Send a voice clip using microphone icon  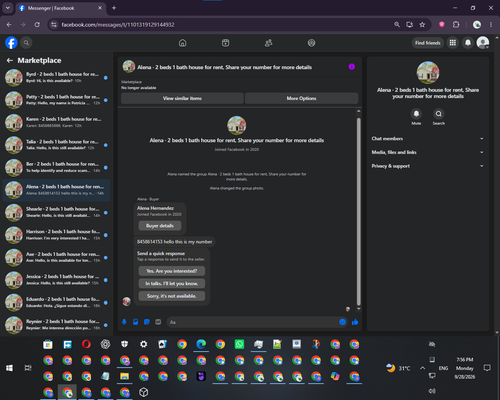click(124, 322)
